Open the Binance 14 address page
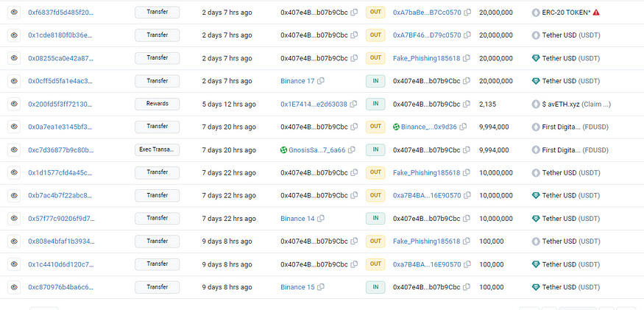This screenshot has height=310, width=644. (297, 218)
